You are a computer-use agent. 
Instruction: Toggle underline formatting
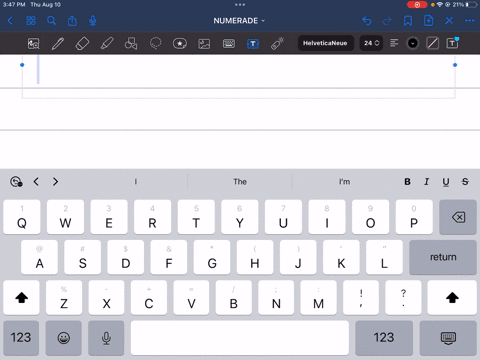(446, 182)
